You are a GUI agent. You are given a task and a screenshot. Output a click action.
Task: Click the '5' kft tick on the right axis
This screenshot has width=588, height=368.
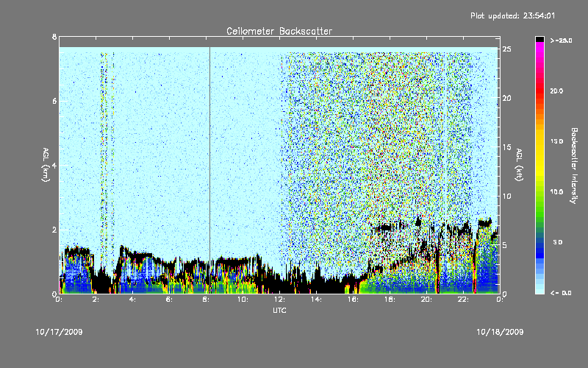[505, 245]
